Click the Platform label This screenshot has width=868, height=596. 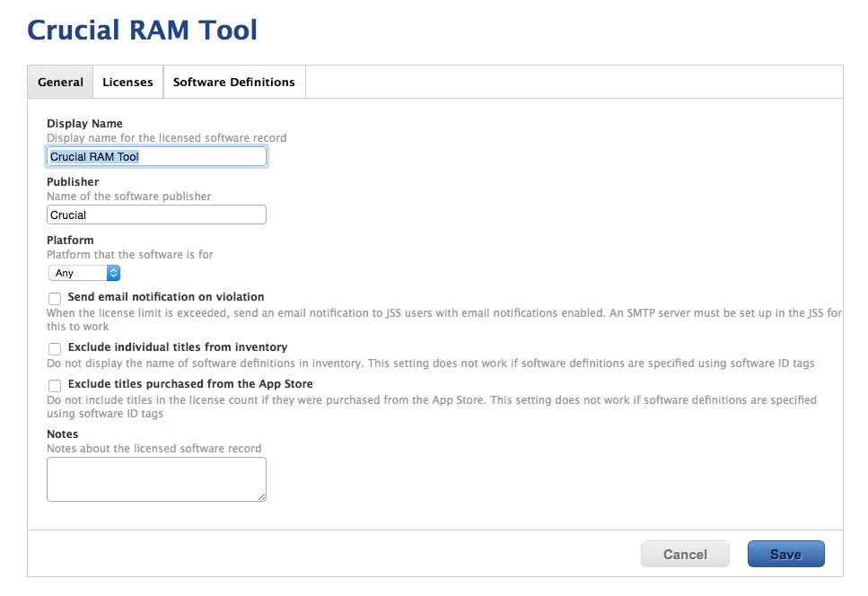70,241
